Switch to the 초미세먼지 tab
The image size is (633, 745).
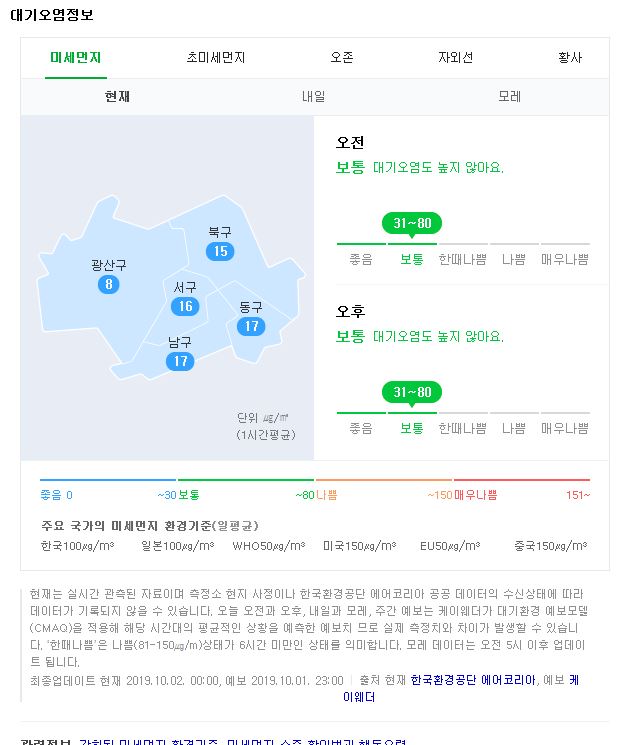(x=216, y=57)
